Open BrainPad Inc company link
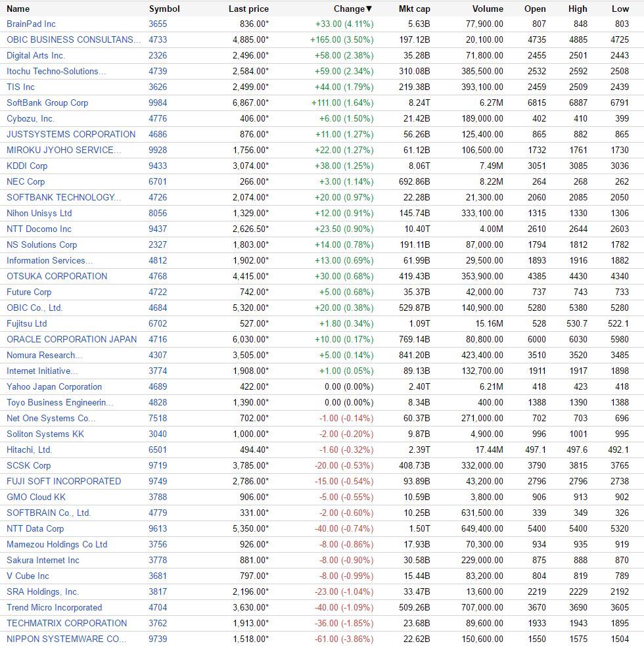Image resolution: width=644 pixels, height=646 pixels. pos(31,24)
